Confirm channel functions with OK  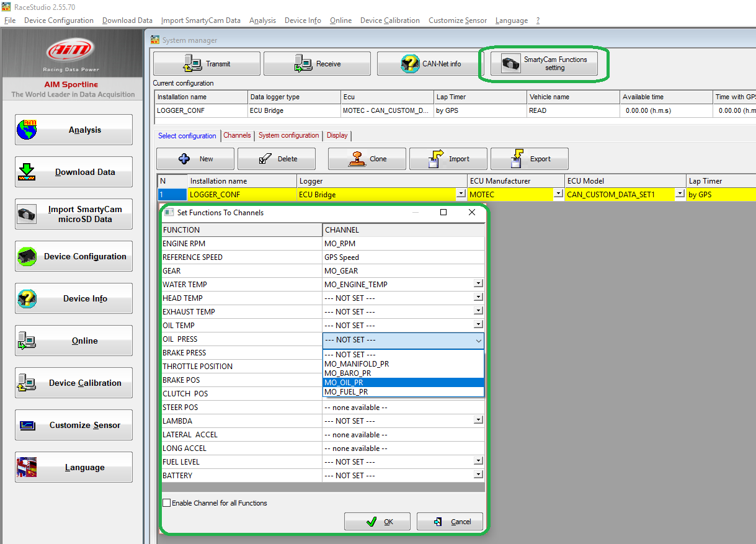(x=377, y=521)
